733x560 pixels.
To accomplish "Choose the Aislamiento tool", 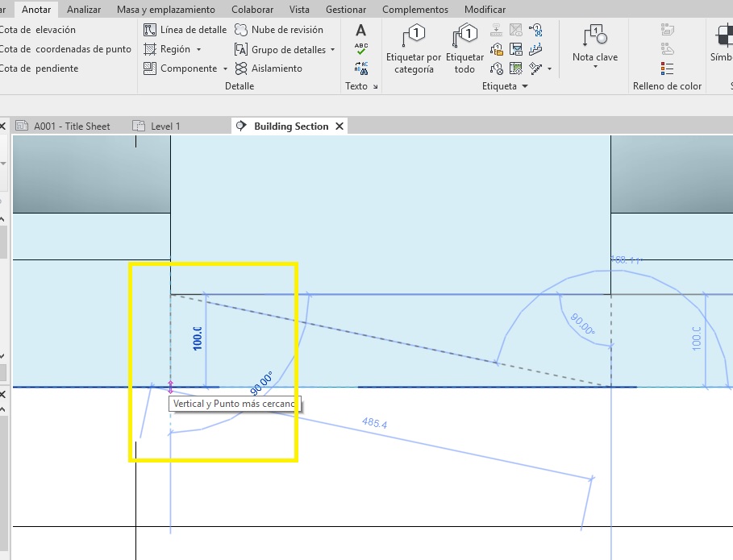I will pos(269,68).
